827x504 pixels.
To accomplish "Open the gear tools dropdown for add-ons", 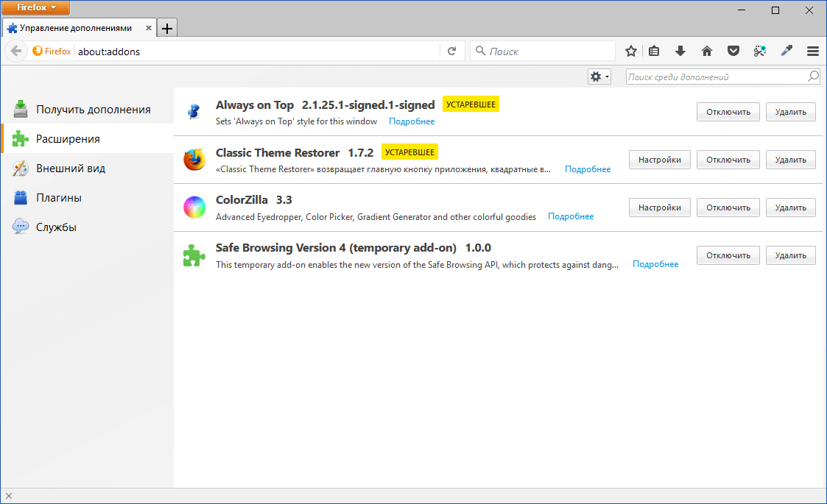I will coord(599,77).
